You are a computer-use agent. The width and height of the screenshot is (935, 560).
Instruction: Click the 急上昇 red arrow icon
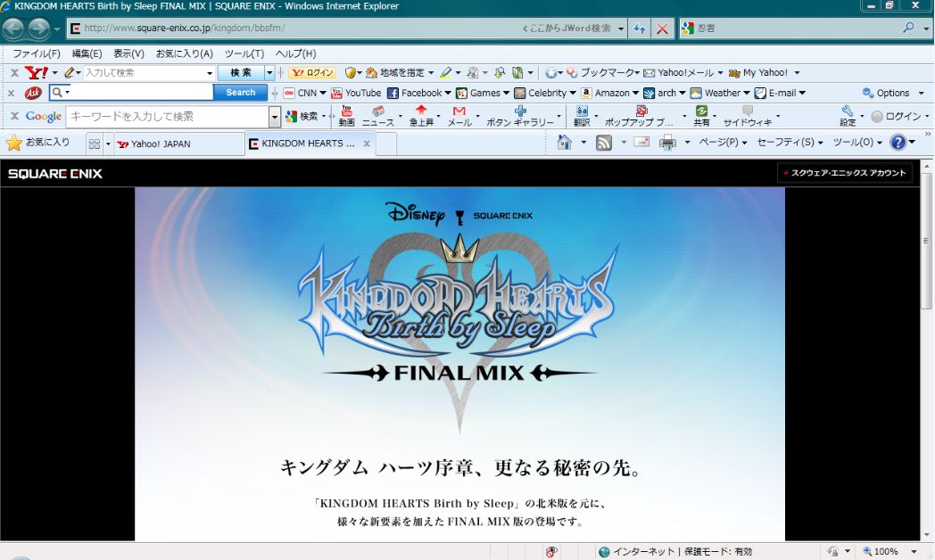[x=421, y=111]
